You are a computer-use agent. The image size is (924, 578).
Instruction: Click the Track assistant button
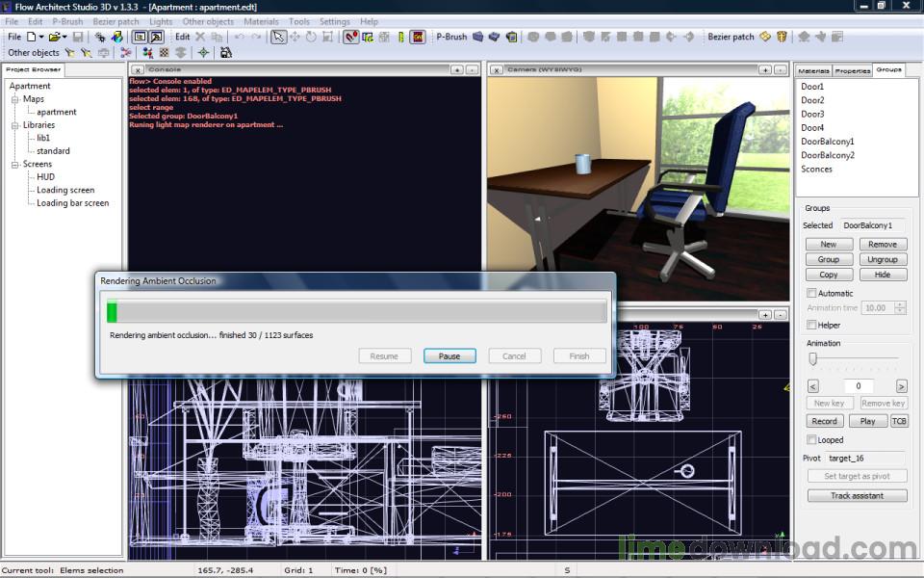point(857,496)
